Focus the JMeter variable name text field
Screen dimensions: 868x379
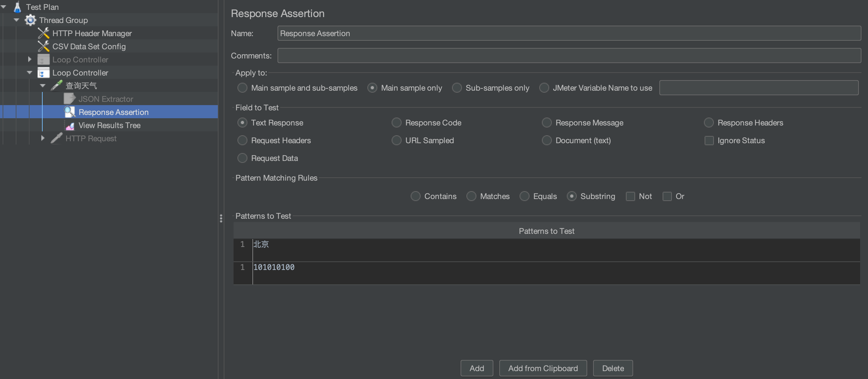pyautogui.click(x=759, y=88)
